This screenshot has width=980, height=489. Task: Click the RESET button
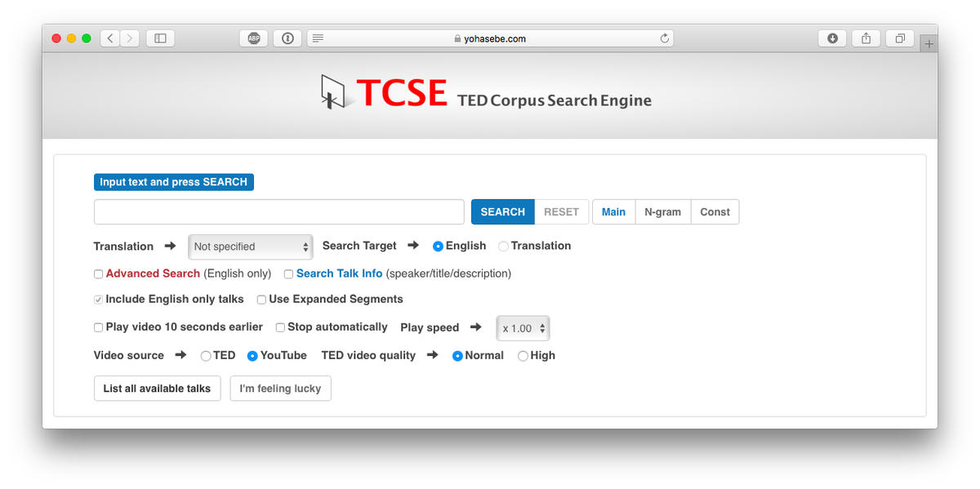[561, 211]
